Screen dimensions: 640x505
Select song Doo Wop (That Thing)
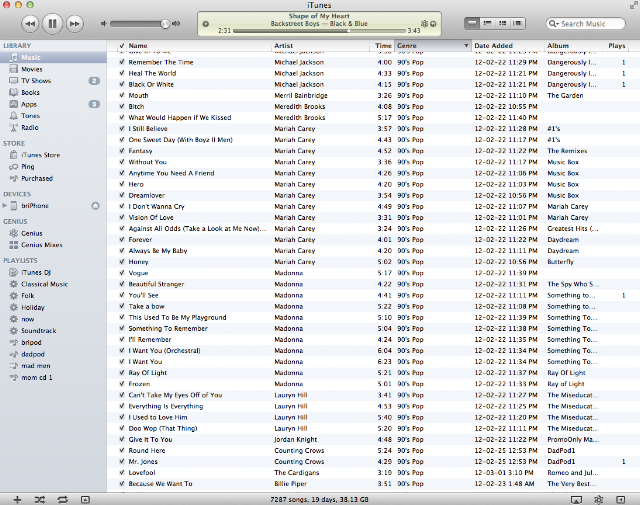tap(373, 428)
